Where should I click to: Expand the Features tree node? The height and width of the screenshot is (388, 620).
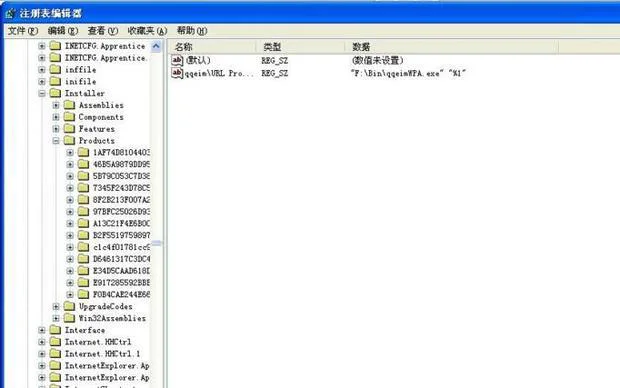56,129
